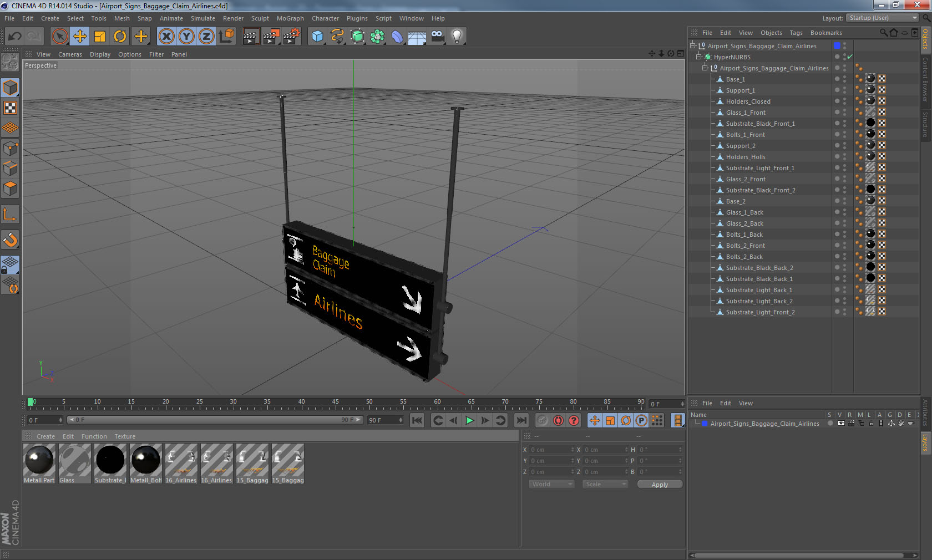932x560 pixels.
Task: Toggle visibility dots for Glass_1_Front
Action: 844,112
